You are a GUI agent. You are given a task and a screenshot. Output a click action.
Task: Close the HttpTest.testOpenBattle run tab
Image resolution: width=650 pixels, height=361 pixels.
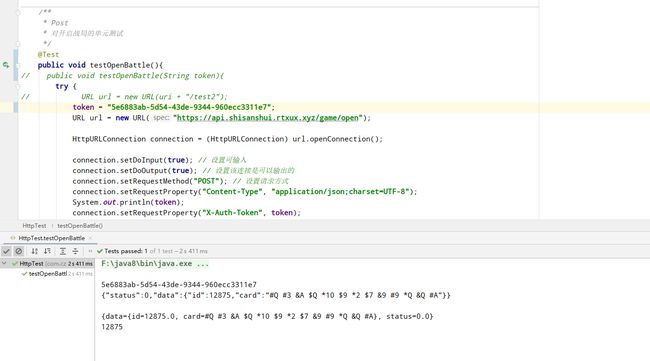tap(90, 238)
